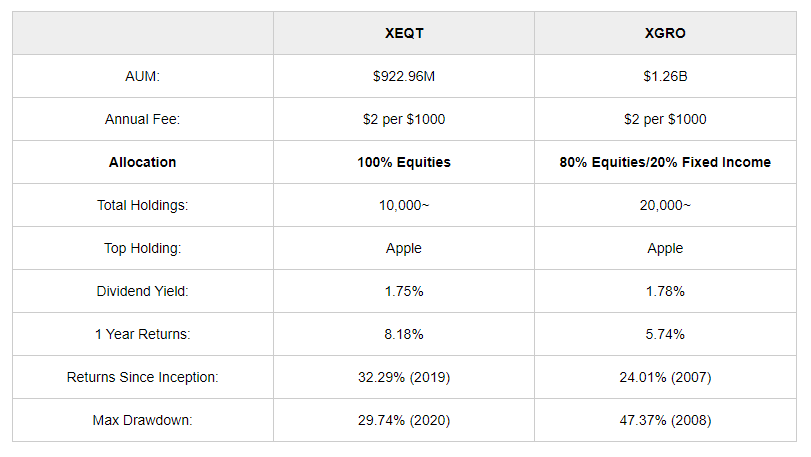The image size is (811, 457).
Task: Select the bold Allocation row label
Action: [x=142, y=162]
